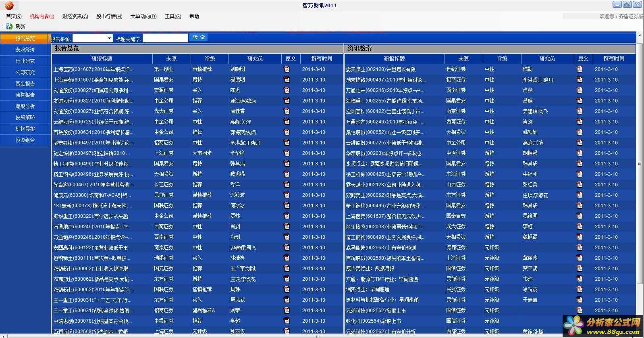Open the 首页(S) menu

(14, 17)
